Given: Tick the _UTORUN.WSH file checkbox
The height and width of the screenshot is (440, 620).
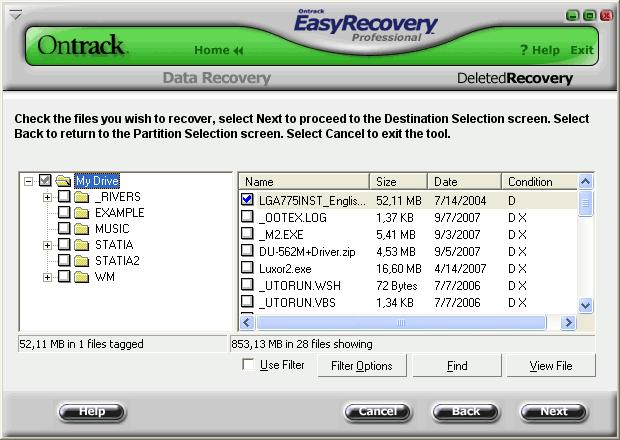Looking at the screenshot, I should 248,284.
